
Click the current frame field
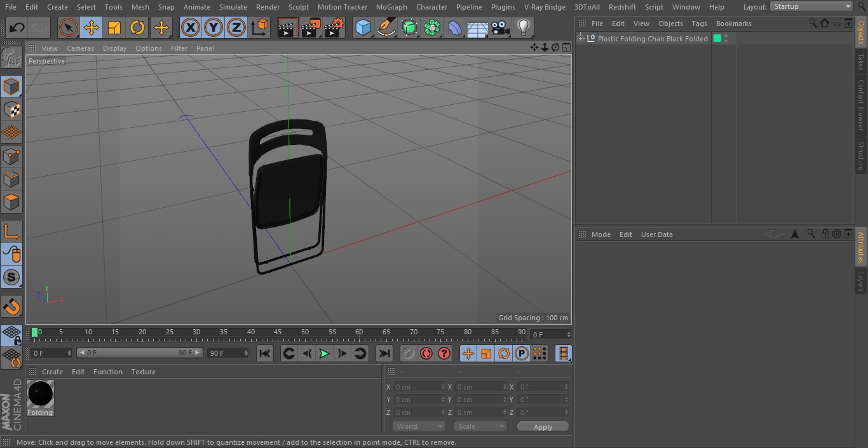tap(550, 334)
